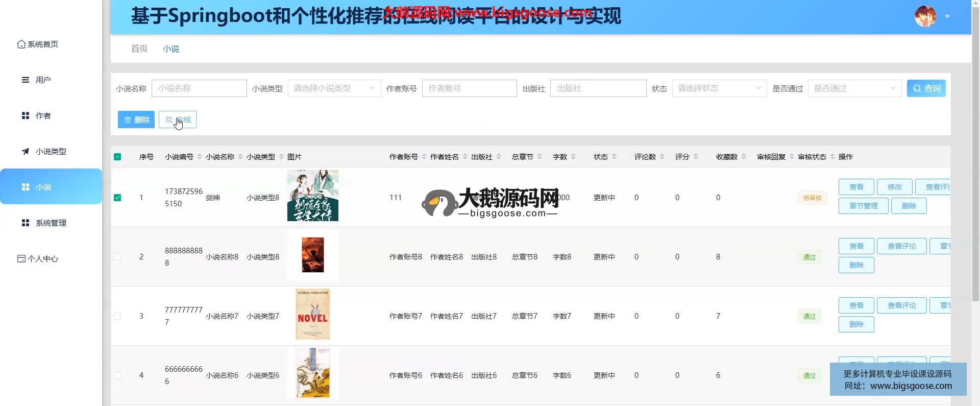Expand the 是否通过 dropdown

[x=854, y=88]
